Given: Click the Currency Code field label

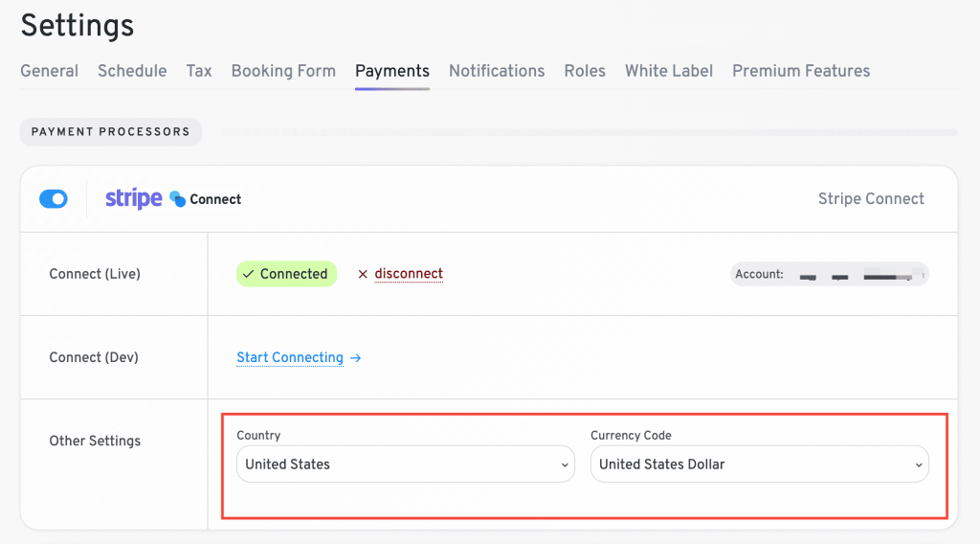Looking at the screenshot, I should pos(631,435).
